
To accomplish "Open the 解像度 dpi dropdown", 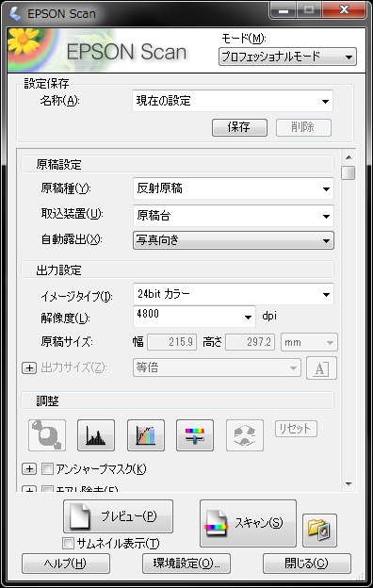I will click(x=195, y=316).
